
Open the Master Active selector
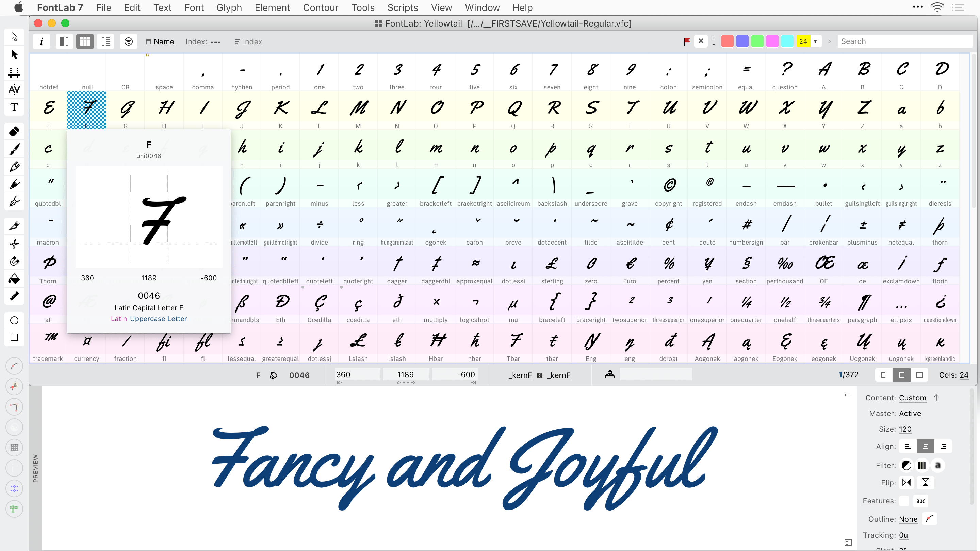[x=910, y=413]
